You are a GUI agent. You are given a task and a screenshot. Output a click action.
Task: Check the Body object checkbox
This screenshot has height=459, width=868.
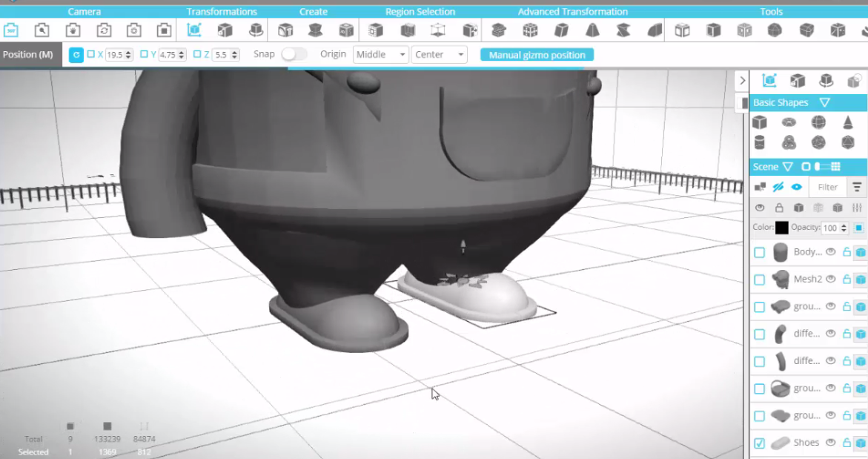tap(760, 252)
